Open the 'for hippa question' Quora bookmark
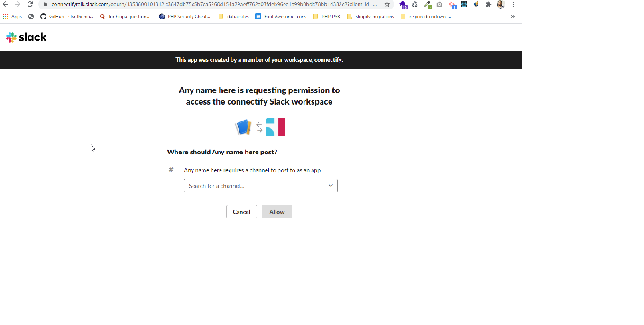 pyautogui.click(x=125, y=16)
